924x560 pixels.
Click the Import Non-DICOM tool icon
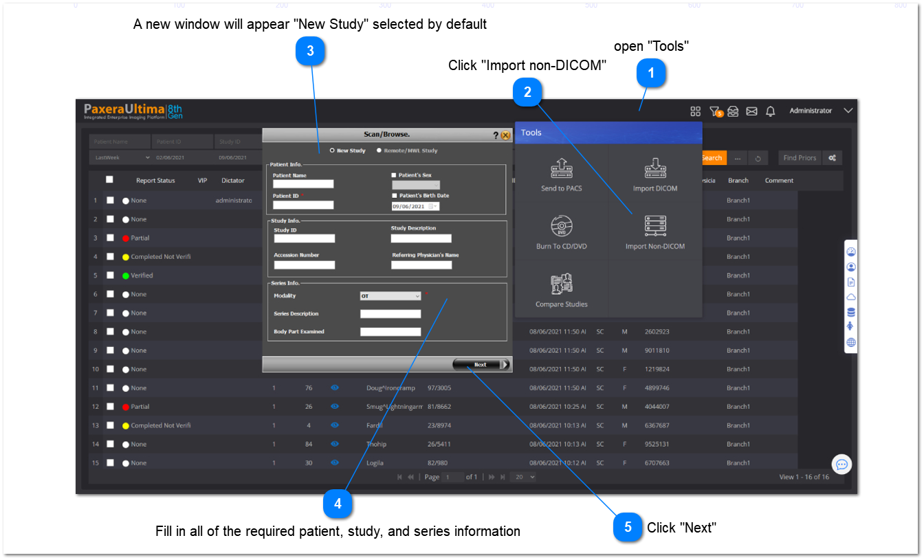[654, 226]
